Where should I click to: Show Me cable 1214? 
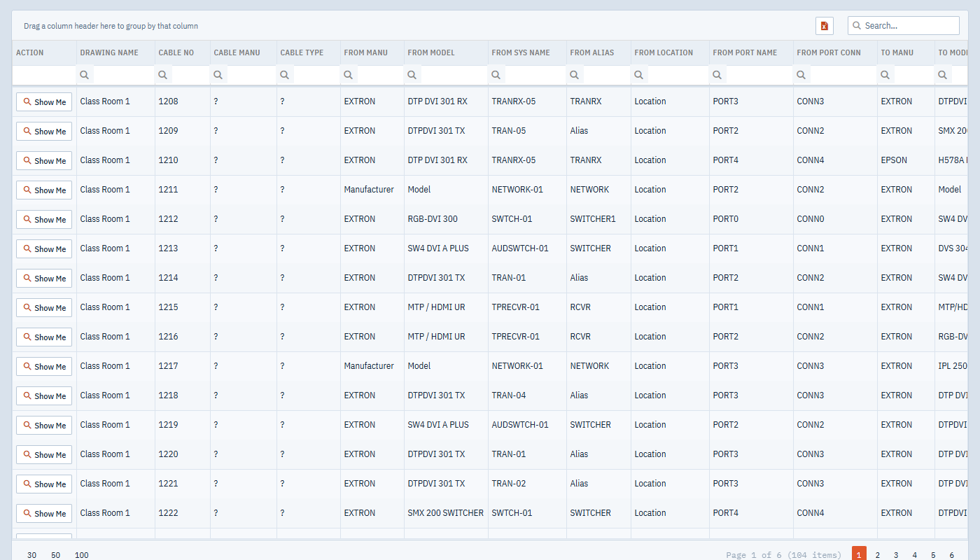point(44,279)
